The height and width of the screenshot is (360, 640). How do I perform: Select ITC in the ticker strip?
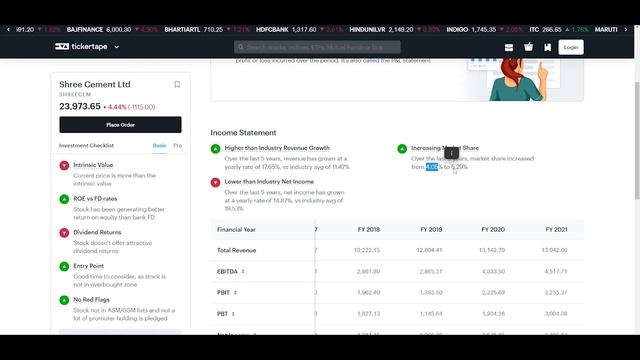534,30
